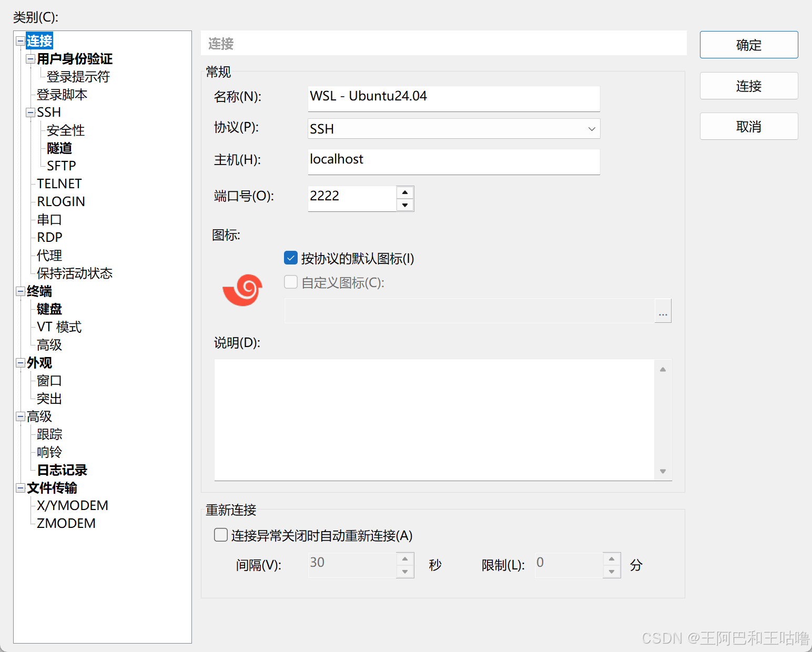Click inside the 说明 description text area

[434, 420]
